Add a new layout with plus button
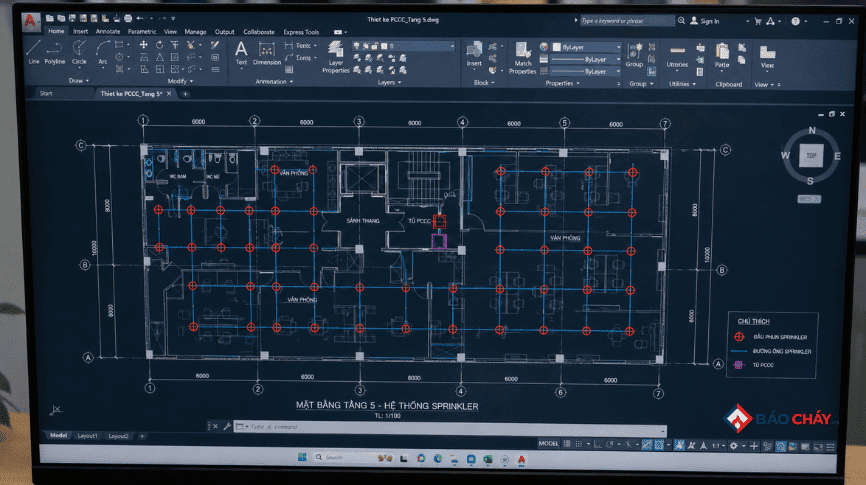Screen dimensions: 866x485 (142, 436)
